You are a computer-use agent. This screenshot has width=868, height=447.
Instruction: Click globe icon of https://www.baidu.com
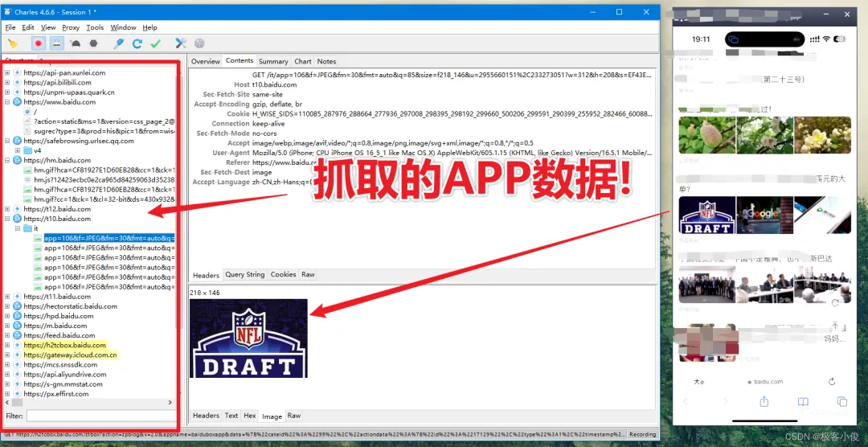[17, 102]
